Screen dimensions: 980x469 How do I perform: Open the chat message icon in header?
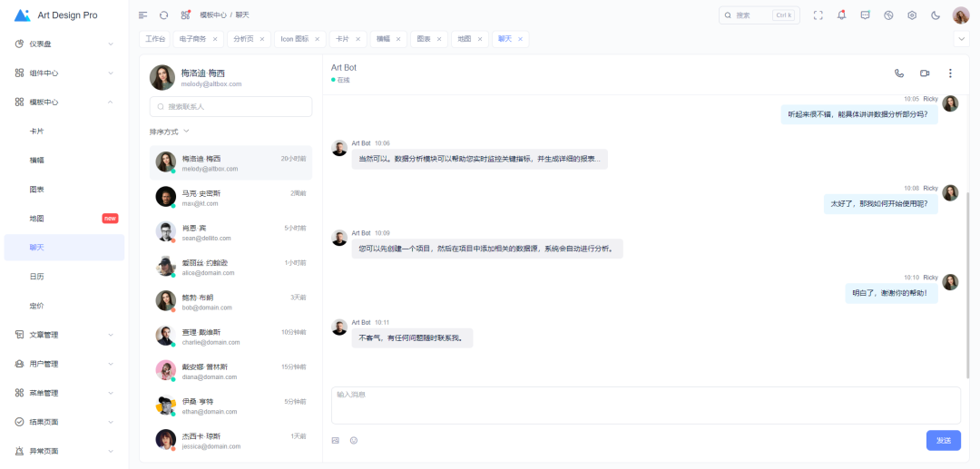pos(865,15)
